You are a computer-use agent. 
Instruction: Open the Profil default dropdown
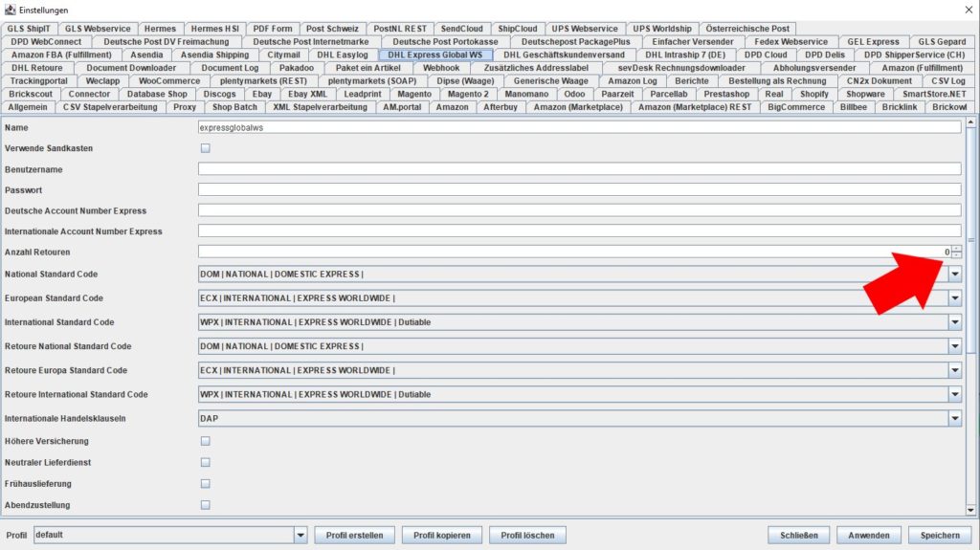[300, 535]
